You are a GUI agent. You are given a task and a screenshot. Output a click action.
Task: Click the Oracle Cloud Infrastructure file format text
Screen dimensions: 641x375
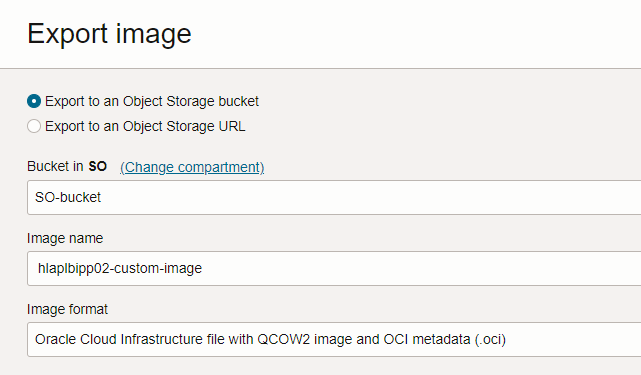[270, 339]
